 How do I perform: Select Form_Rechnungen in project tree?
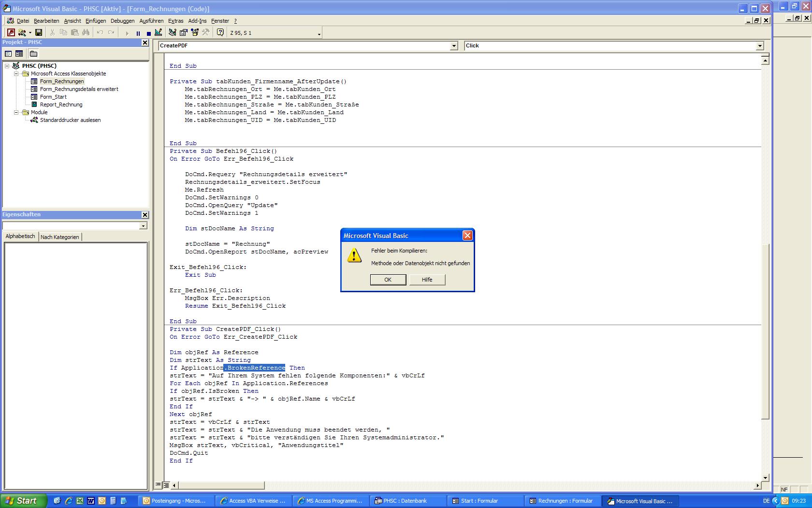62,81
